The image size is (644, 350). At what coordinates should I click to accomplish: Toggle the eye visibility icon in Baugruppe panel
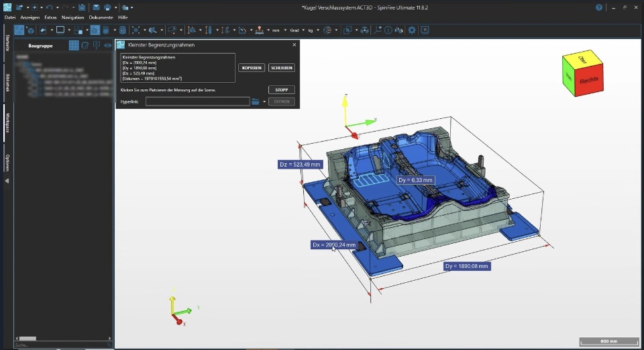[107, 46]
